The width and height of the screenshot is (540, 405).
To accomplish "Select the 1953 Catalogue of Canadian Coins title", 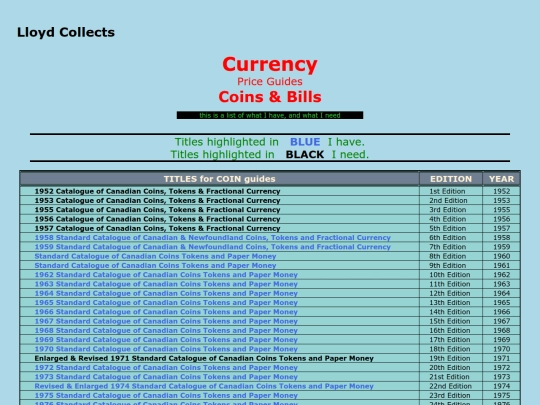I will (x=157, y=200).
